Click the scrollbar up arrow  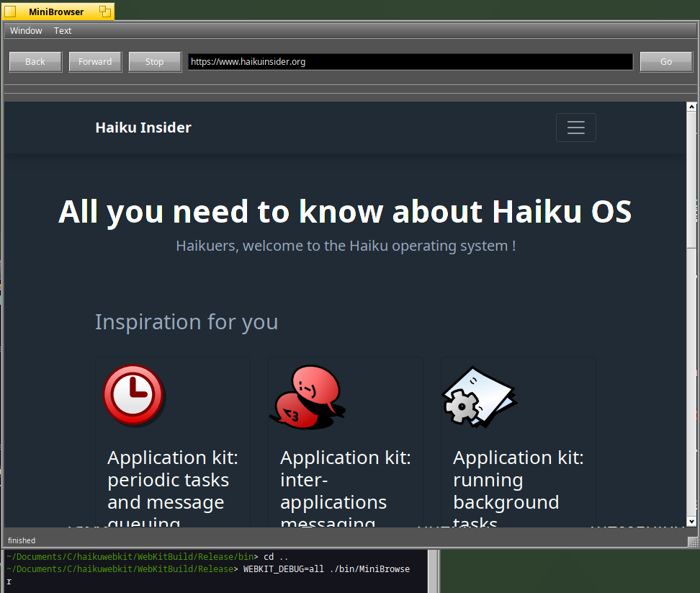pos(691,107)
